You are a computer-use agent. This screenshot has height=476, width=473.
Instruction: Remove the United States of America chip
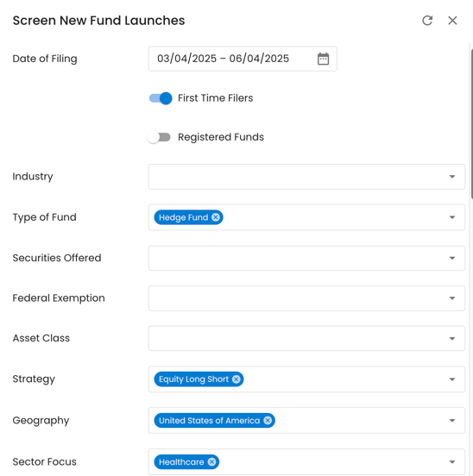pos(268,421)
